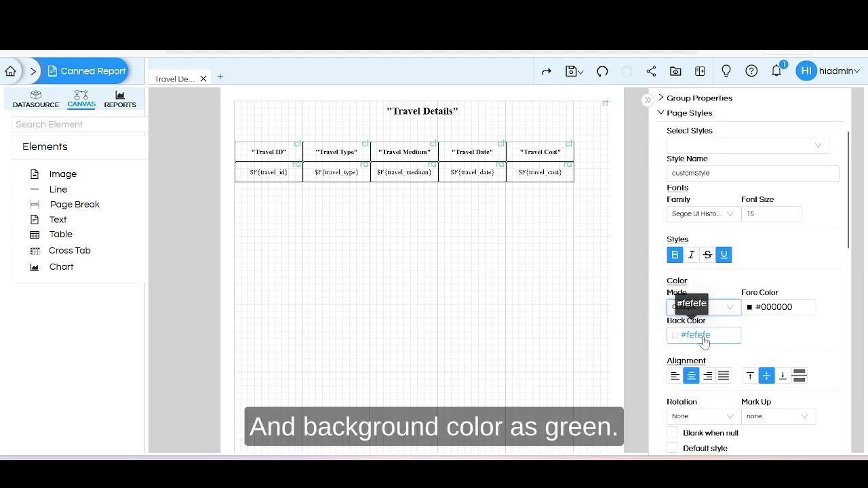The height and width of the screenshot is (488, 868).
Task: Switch to the DATASOURCE tab
Action: click(x=36, y=99)
